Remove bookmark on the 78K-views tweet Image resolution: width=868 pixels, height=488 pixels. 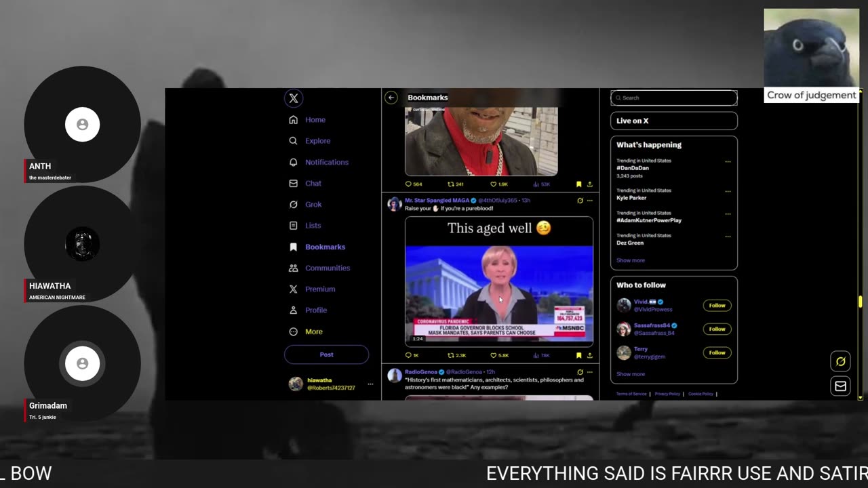(578, 355)
